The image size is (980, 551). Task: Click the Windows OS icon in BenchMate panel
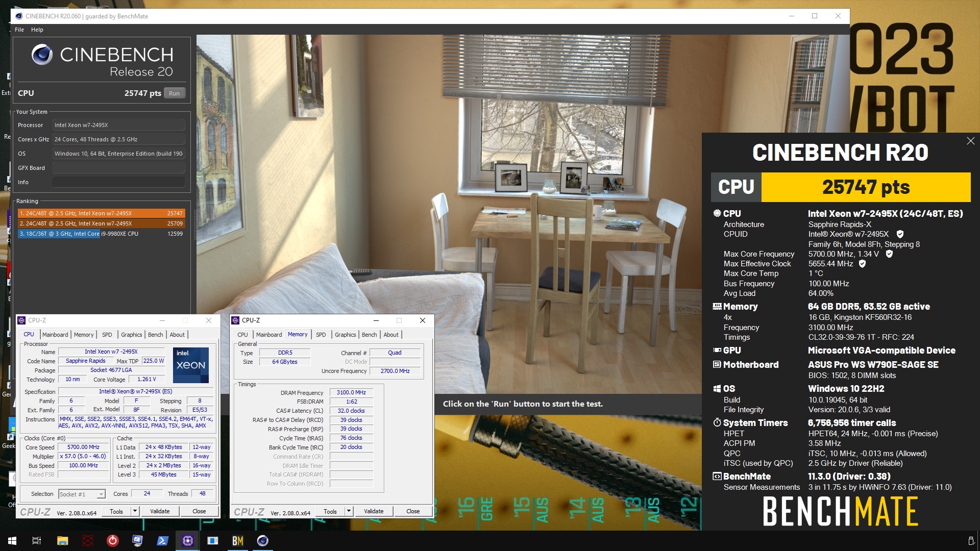pos(717,389)
